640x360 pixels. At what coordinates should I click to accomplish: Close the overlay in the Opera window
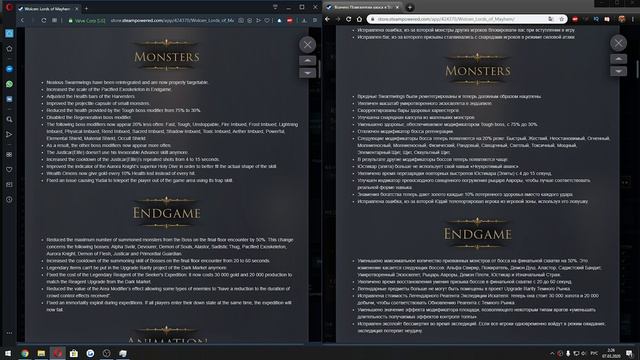click(307, 45)
